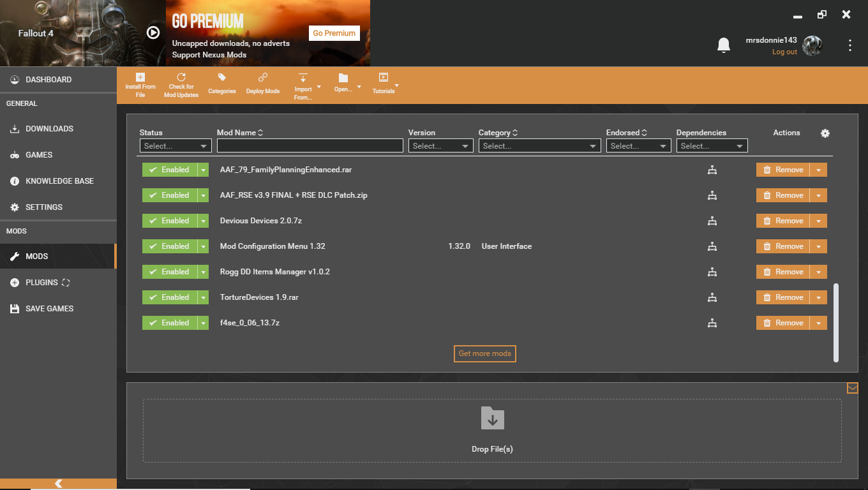View dependencies for AAF_RSE v3.9 FINAL

pyautogui.click(x=712, y=195)
